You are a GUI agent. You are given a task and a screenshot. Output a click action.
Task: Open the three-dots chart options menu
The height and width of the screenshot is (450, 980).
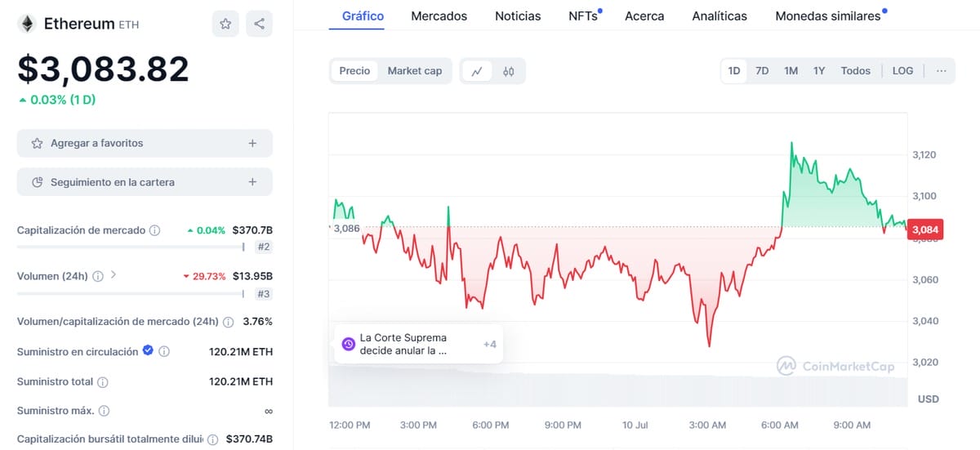coord(942,71)
